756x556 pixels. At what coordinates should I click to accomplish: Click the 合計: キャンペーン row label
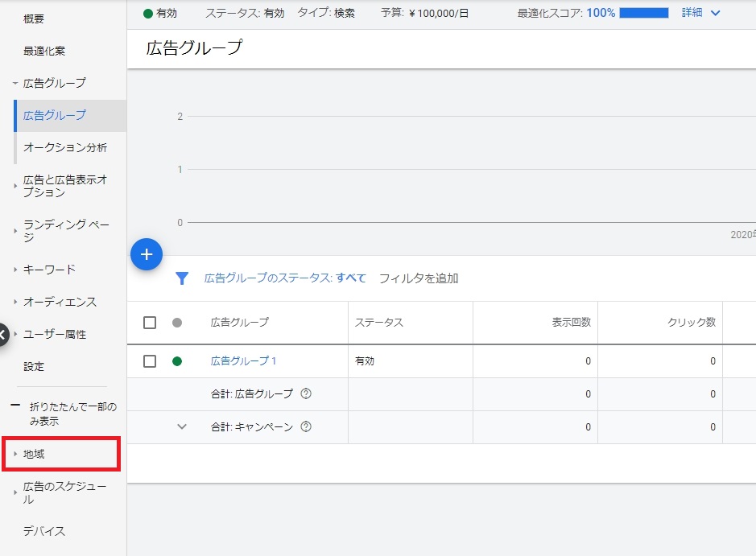[252, 426]
